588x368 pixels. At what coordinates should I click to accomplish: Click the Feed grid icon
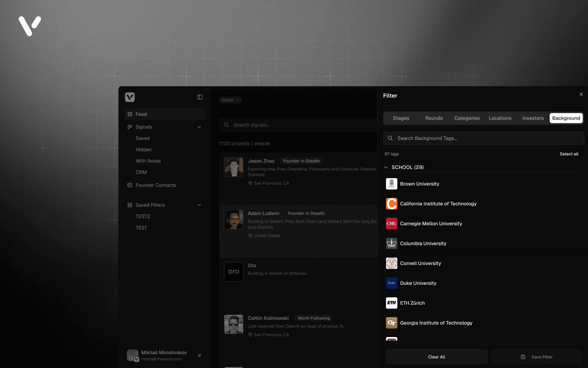[130, 114]
